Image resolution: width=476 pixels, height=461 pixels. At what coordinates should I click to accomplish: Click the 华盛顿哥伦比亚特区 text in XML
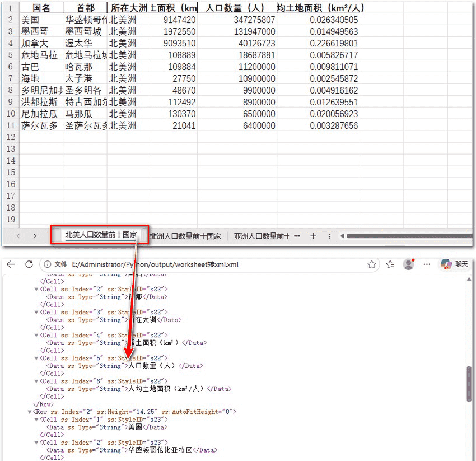click(160, 450)
